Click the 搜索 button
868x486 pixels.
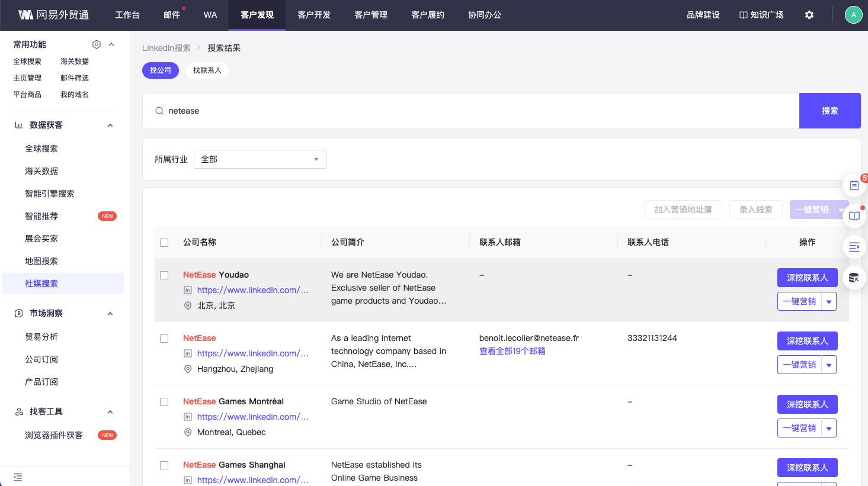coord(830,111)
